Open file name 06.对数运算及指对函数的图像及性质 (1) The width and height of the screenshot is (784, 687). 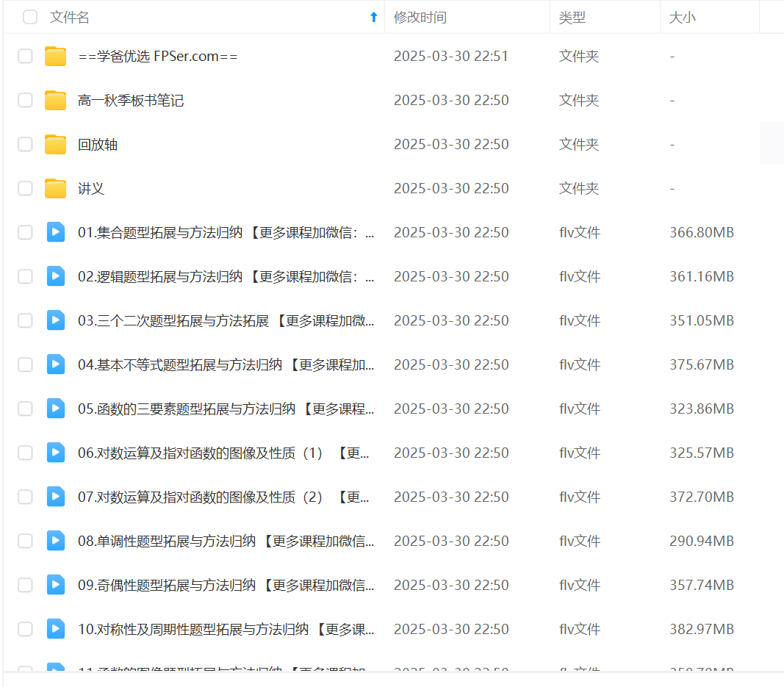[x=223, y=453]
